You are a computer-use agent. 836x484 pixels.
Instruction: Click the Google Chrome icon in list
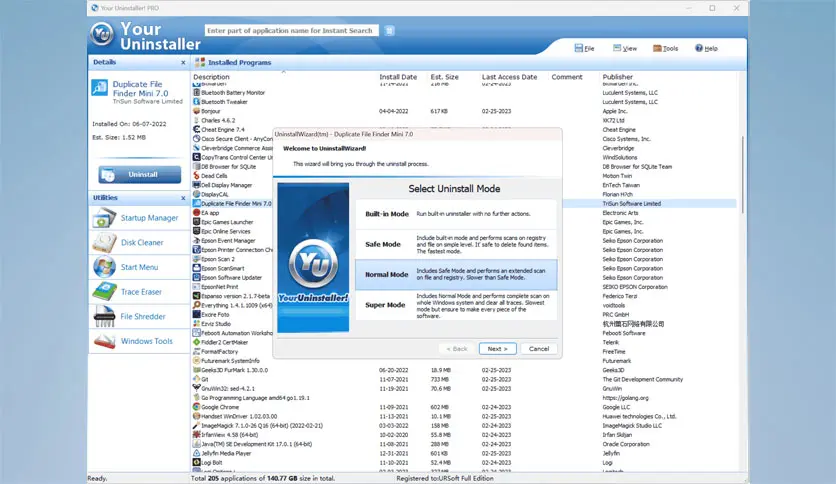pyautogui.click(x=196, y=407)
